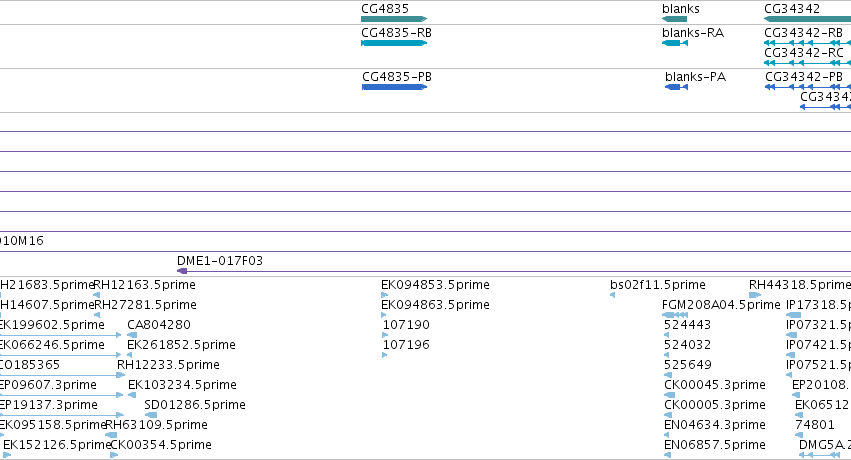851x460 pixels.
Task: Select the CG4835-PB protein bar
Action: click(395, 87)
